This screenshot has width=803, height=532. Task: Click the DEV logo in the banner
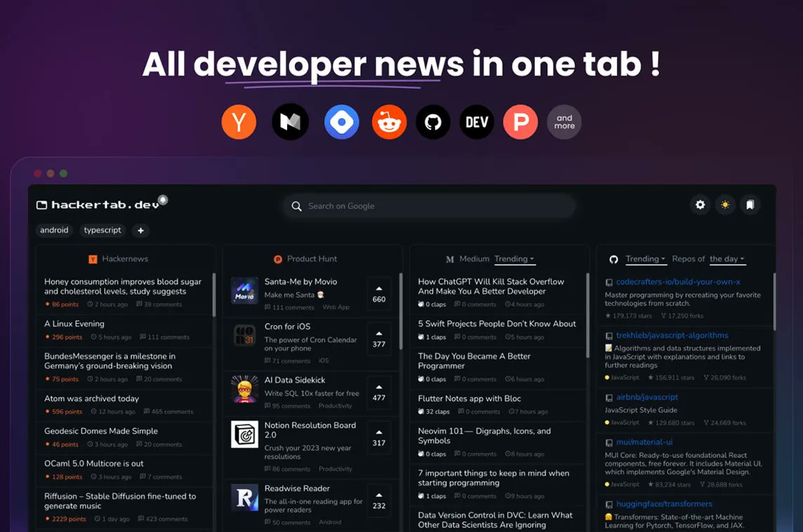(x=477, y=122)
